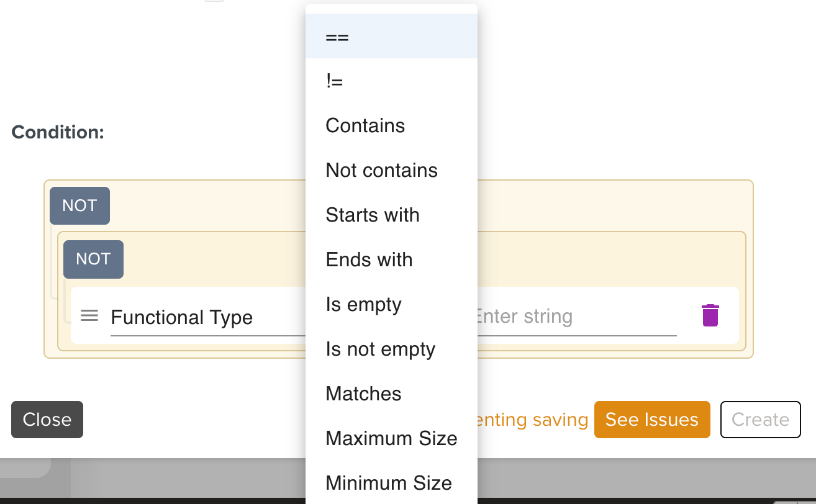Image resolution: width=816 pixels, height=504 pixels.
Task: Choose the Not contains operator
Action: pos(381,170)
